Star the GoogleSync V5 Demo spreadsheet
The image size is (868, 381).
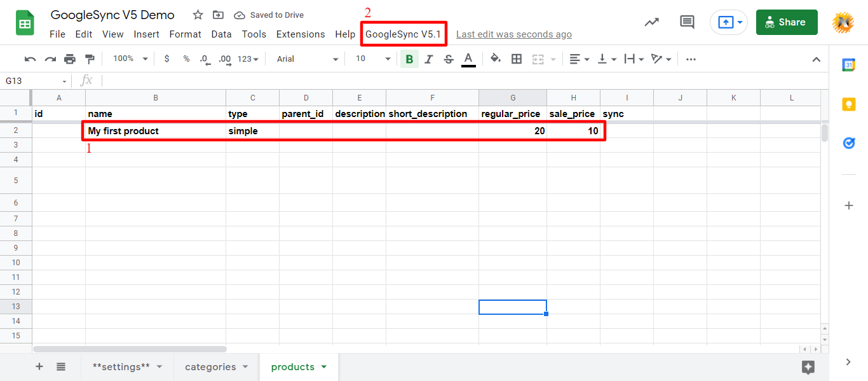coord(197,14)
